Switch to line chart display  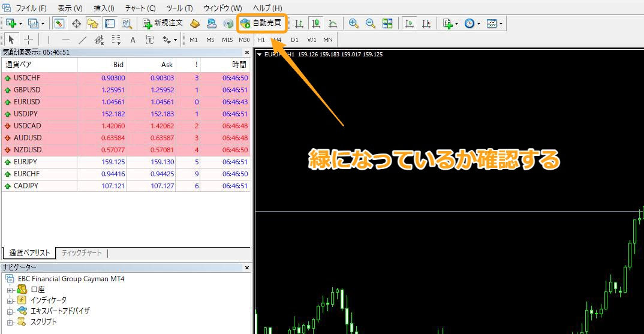pyautogui.click(x=333, y=23)
